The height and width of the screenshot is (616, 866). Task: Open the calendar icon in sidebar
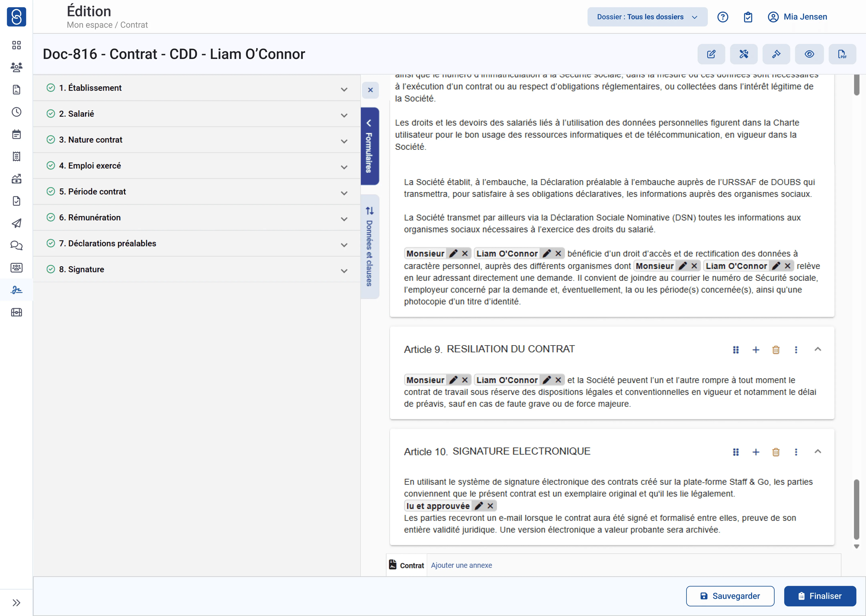coord(16,134)
